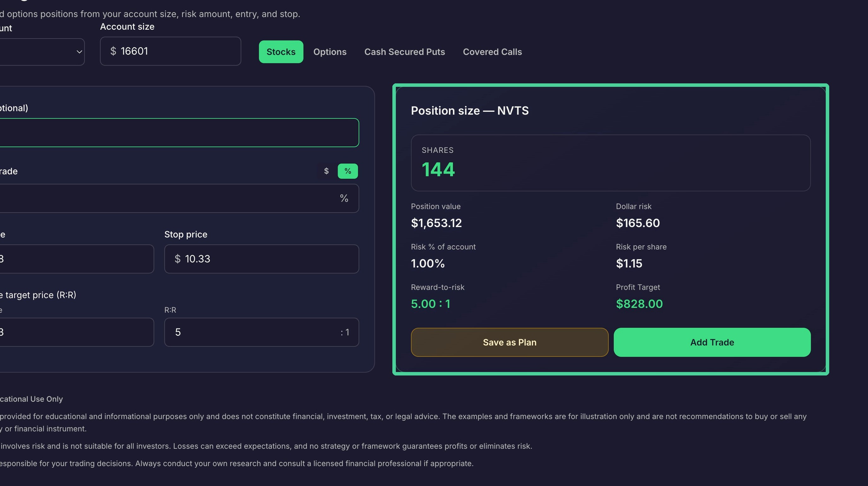The image size is (868, 486).
Task: Click the risk percent amount field
Action: (x=179, y=198)
